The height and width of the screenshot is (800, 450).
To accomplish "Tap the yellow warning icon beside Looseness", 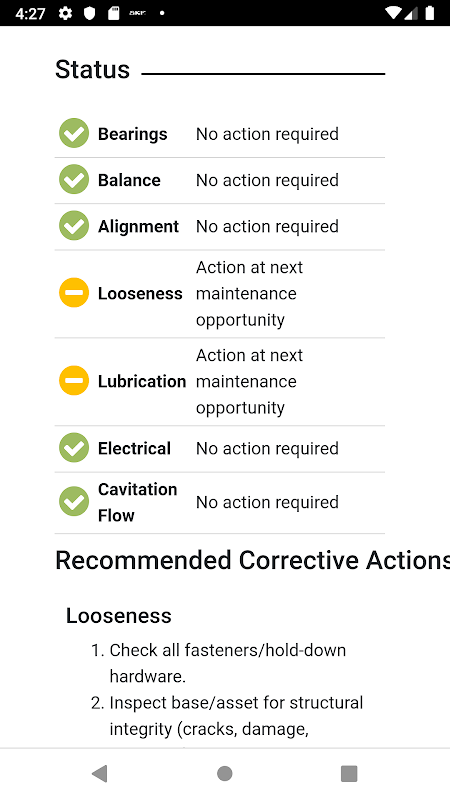I will coord(74,293).
